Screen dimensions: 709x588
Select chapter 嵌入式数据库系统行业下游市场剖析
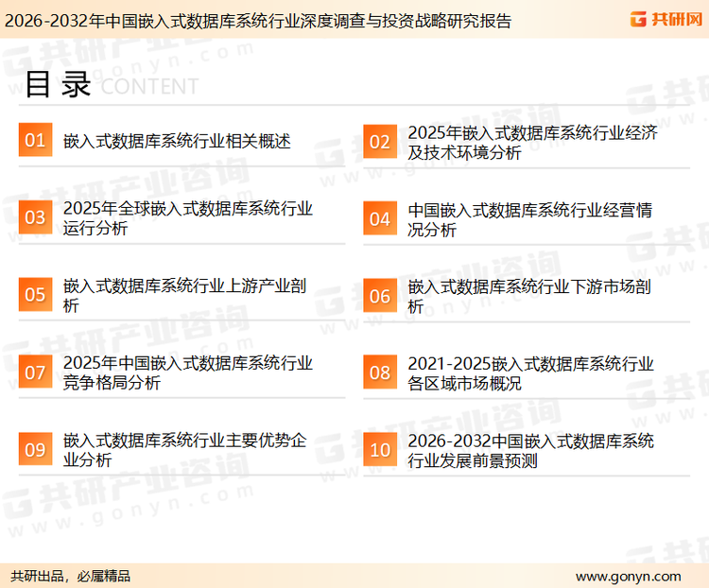click(x=529, y=297)
